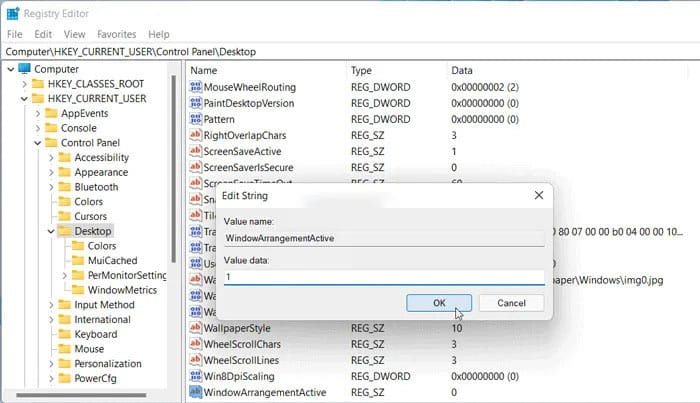Click the Registry Editor app icon in title bar
The height and width of the screenshot is (403, 700).
tap(14, 14)
